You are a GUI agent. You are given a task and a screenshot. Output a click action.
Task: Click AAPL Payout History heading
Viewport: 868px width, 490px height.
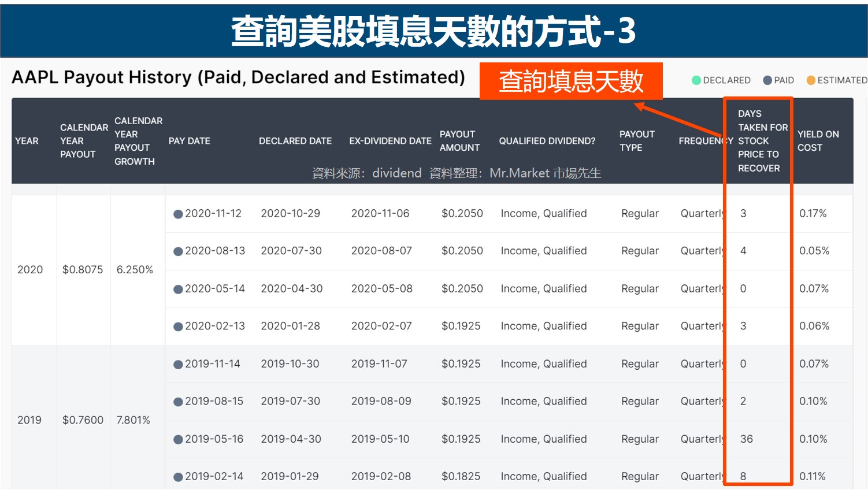coord(238,77)
